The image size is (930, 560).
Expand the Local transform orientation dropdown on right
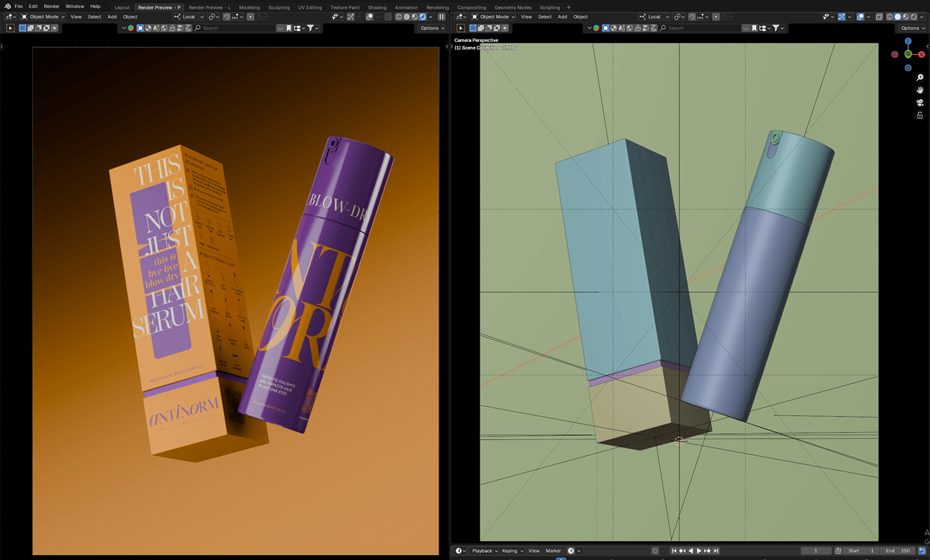[x=654, y=17]
